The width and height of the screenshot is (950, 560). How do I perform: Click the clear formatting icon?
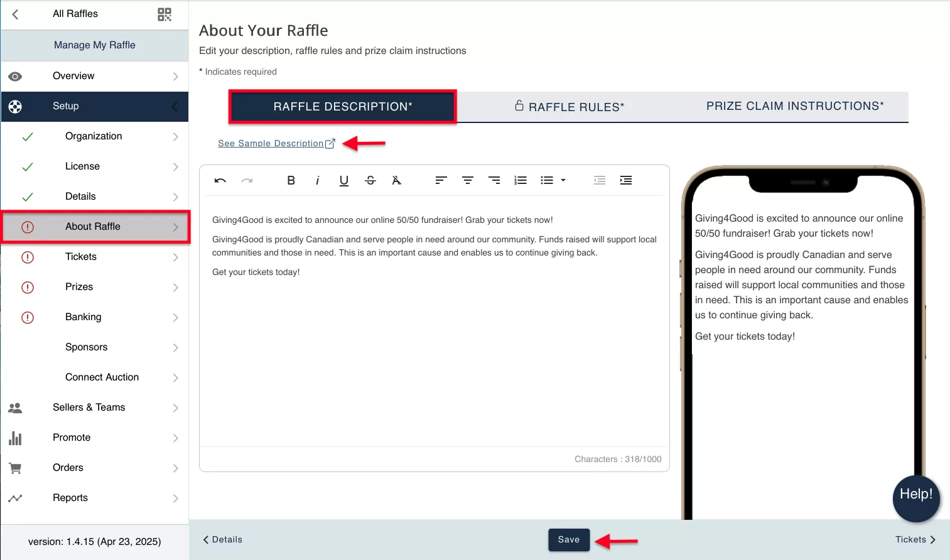pyautogui.click(x=396, y=180)
